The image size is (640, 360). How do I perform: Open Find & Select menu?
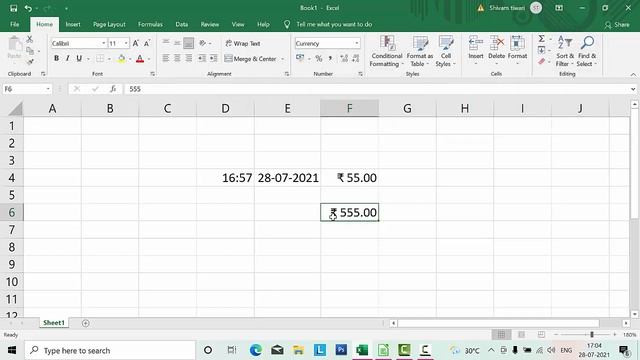tap(587, 51)
